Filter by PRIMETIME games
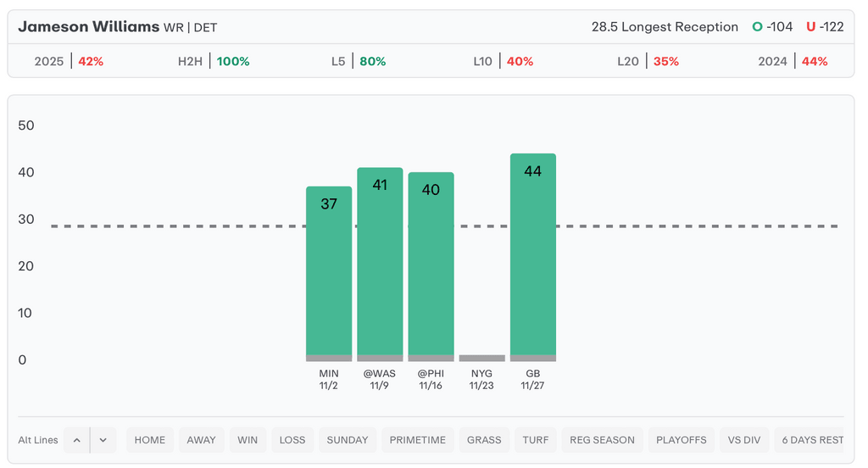Viewport: 868px width, 468px height. point(418,440)
